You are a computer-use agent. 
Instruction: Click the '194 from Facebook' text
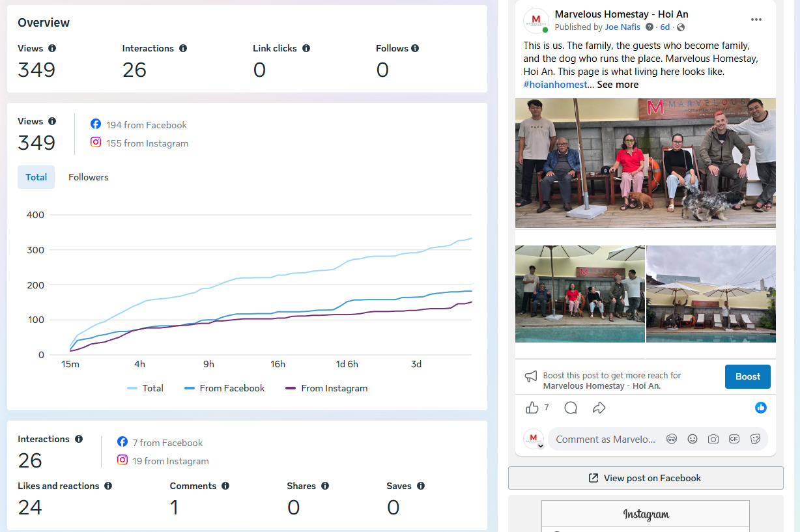147,125
